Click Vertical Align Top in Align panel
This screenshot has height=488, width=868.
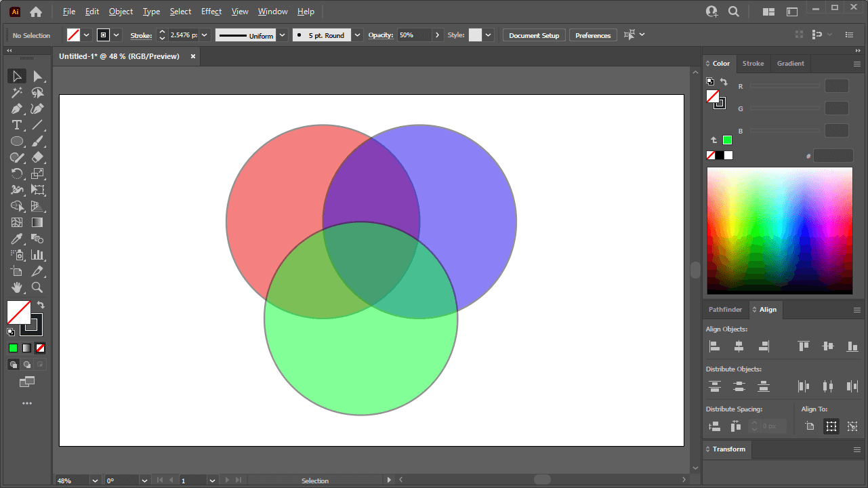pos(804,346)
